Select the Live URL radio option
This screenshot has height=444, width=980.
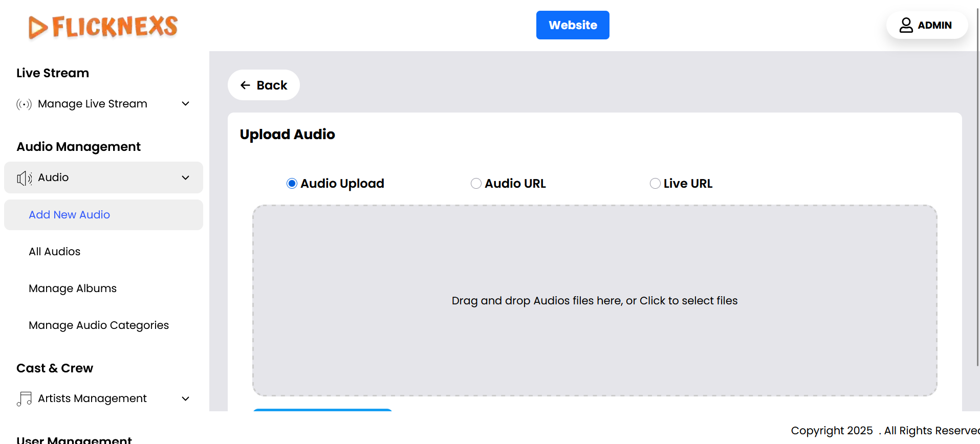click(x=655, y=184)
